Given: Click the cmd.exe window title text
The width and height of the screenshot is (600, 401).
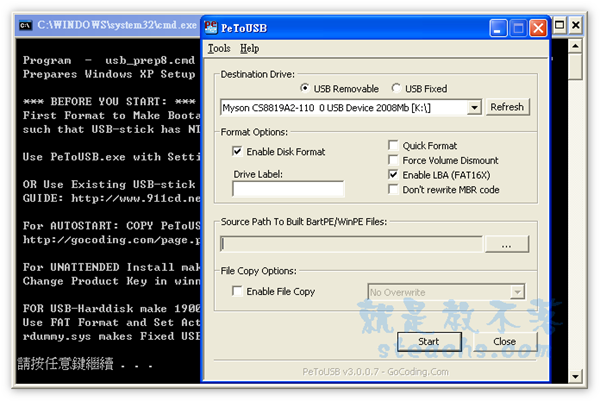Looking at the screenshot, I should 117,25.
